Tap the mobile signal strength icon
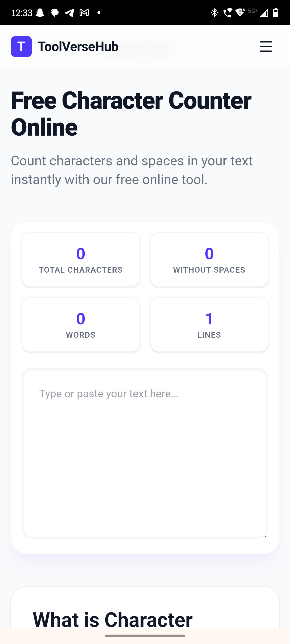The width and height of the screenshot is (290, 644). [264, 13]
